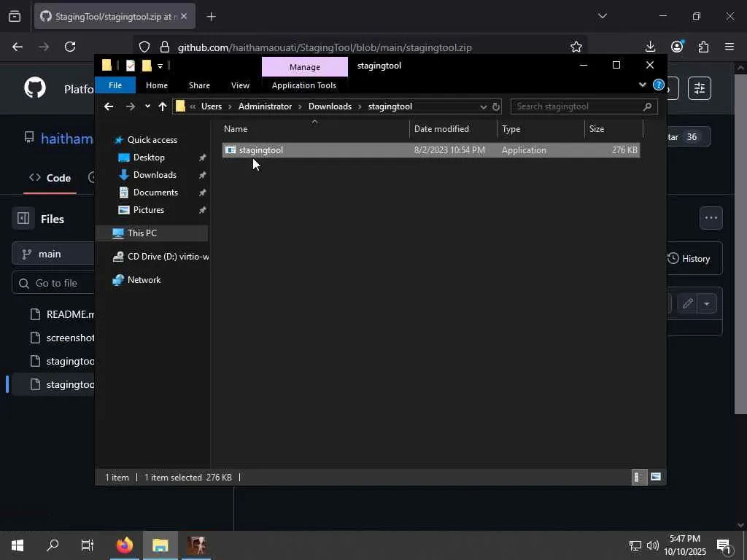The image size is (747, 560).
Task: Click the New folder quick access icon
Action: click(147, 66)
